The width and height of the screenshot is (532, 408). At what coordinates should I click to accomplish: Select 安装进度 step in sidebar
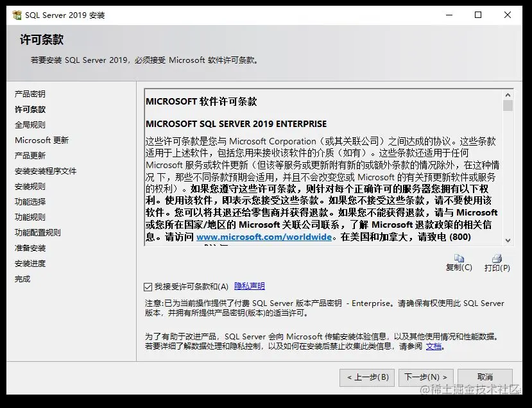pyautogui.click(x=30, y=264)
